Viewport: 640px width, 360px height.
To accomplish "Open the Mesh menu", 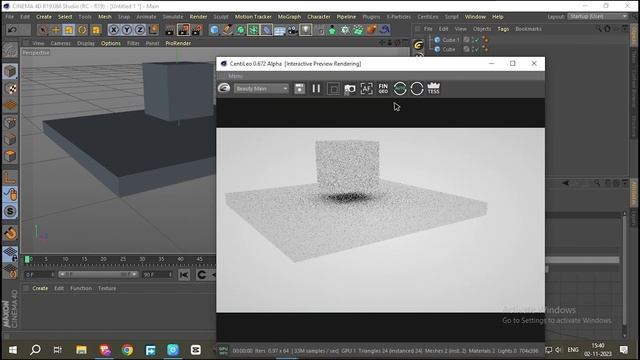I will point(104,17).
